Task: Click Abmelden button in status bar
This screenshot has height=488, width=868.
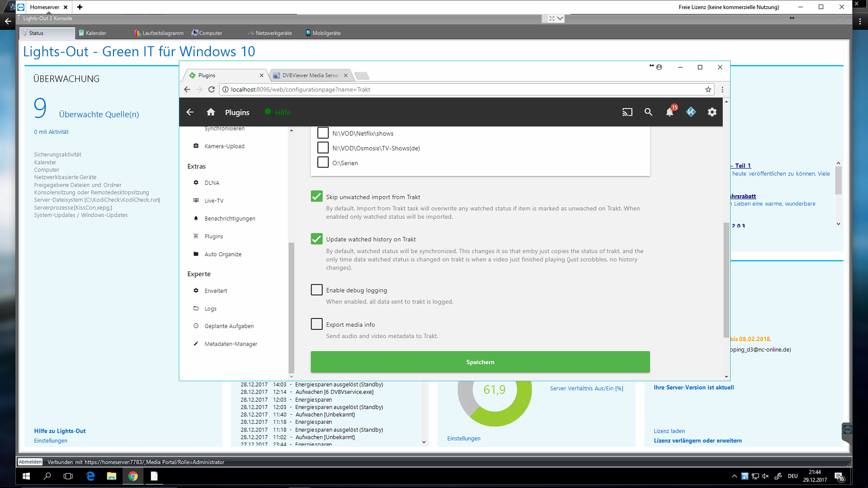Action: [x=30, y=462]
